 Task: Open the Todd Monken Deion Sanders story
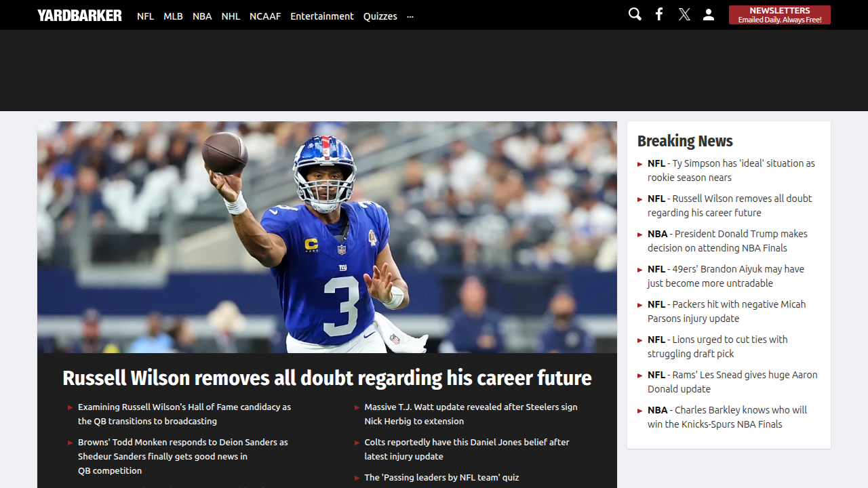pyautogui.click(x=183, y=456)
